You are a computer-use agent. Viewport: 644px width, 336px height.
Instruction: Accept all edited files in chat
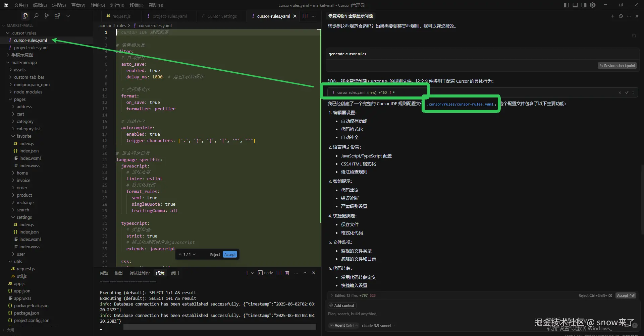tap(626, 295)
